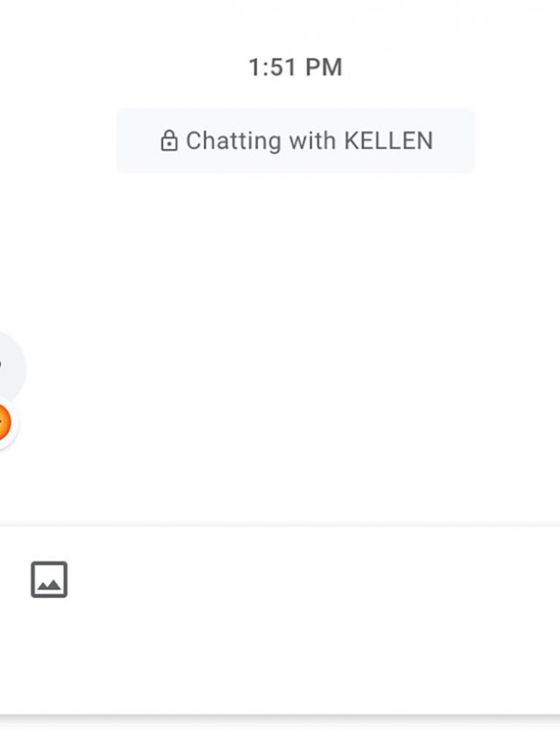Focus the message input right of image icon
The width and height of the screenshot is (560, 747).
pos(306,580)
